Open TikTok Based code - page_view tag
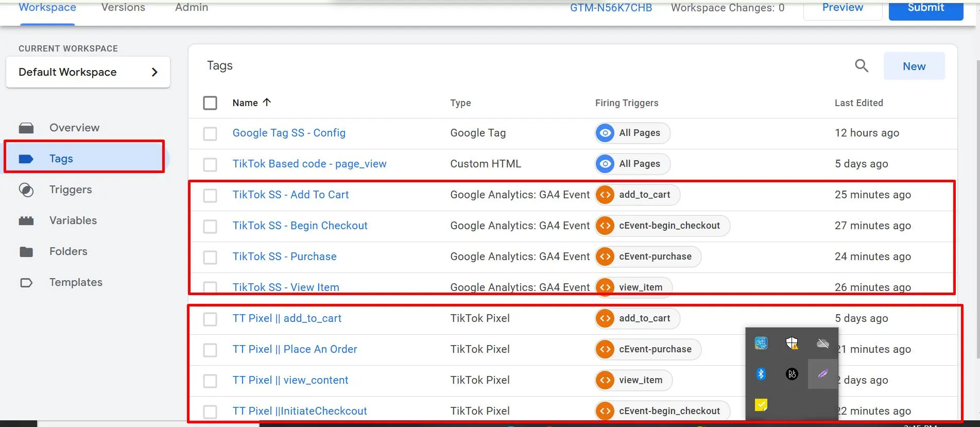Image resolution: width=980 pixels, height=427 pixels. (x=309, y=164)
